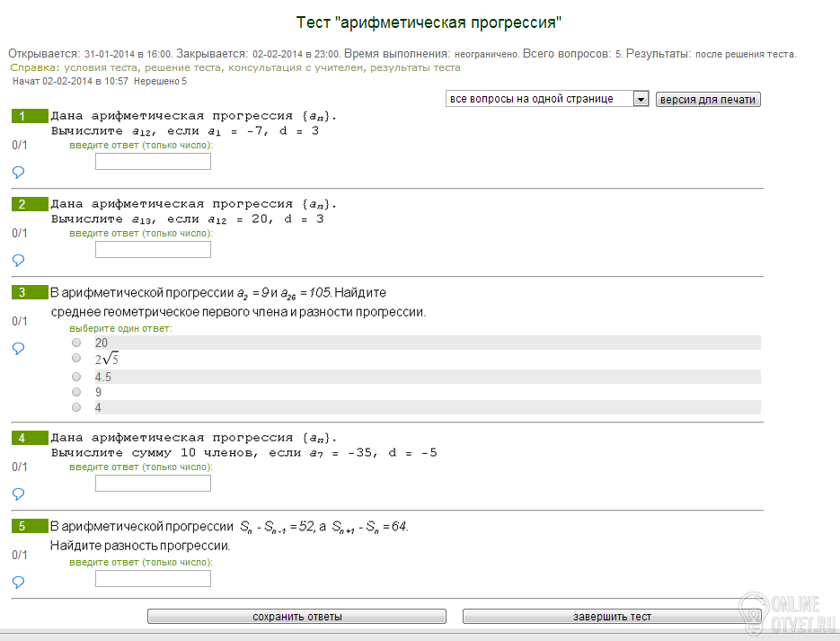Viewport: 840px width, 641px height.
Task: Focus the answer field for question 4
Action: [153, 484]
